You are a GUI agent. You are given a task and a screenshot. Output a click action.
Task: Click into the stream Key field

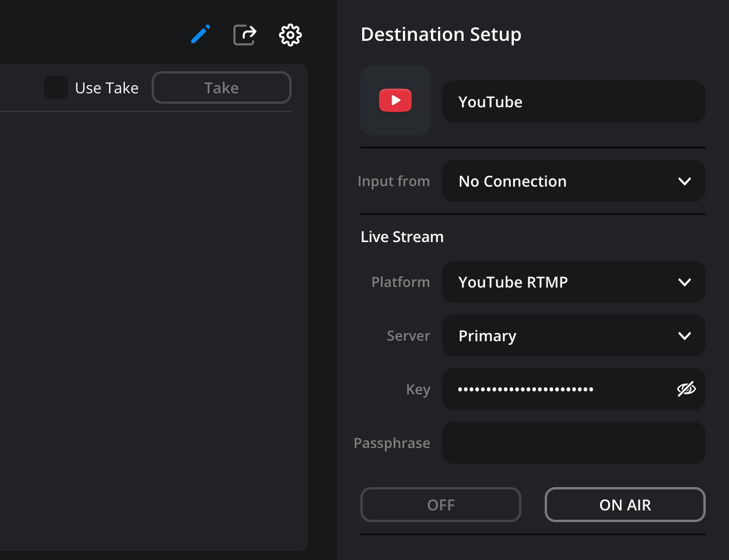(x=574, y=389)
